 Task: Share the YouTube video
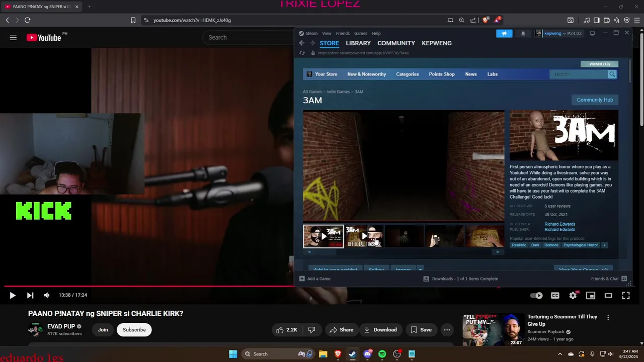341,330
